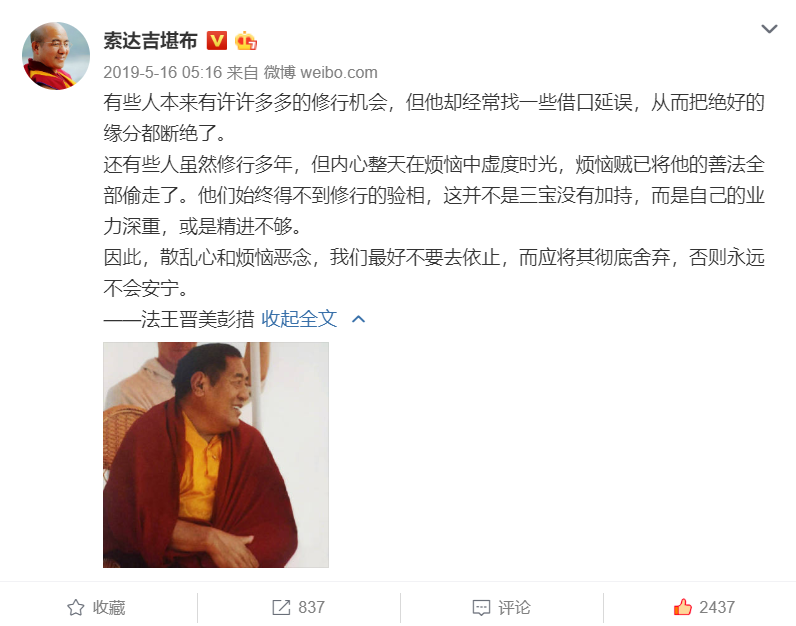Click the upward caret beside 收起全文
Screen dimensions: 796x626
(358, 319)
